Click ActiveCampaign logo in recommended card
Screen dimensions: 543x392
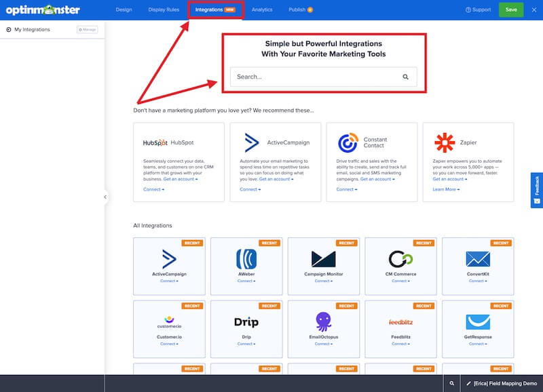pyautogui.click(x=252, y=142)
